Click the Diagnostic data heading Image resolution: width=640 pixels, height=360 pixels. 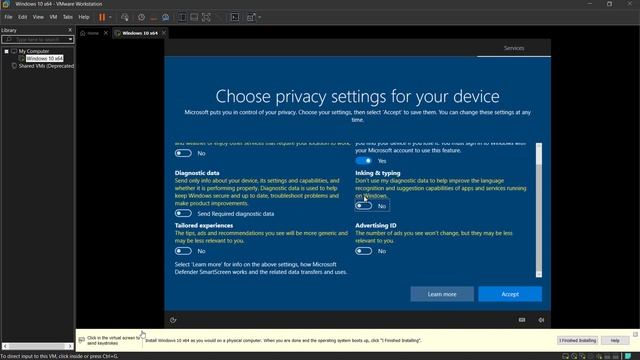197,173
